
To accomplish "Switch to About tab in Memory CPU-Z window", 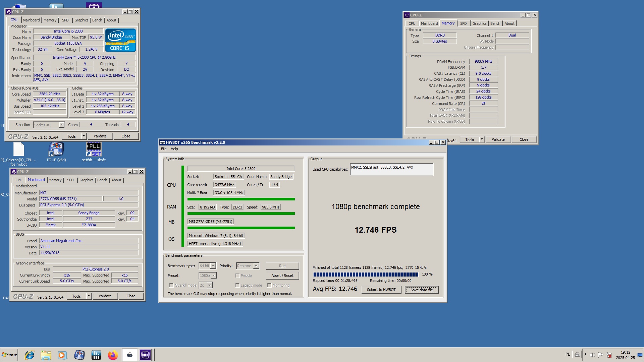I will click(x=509, y=23).
